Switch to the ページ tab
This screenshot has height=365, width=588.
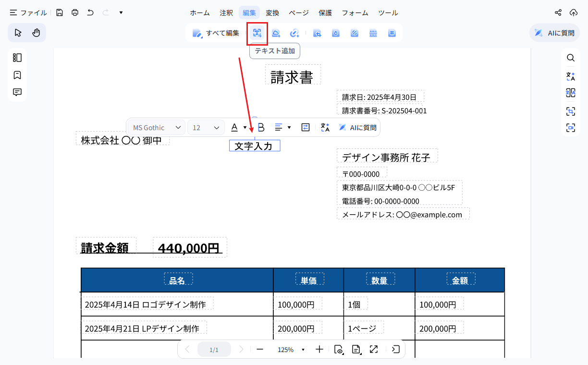point(299,12)
